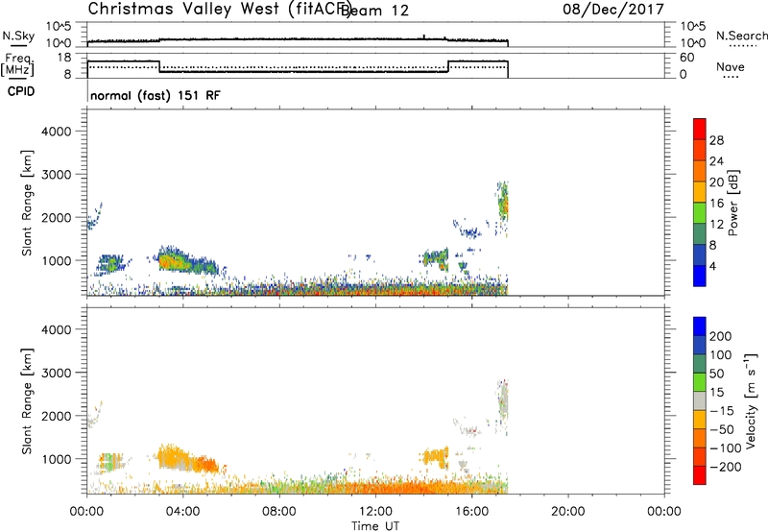Click the blue bottom of power color bar
The width and height of the screenshot is (768, 532).
700,276
